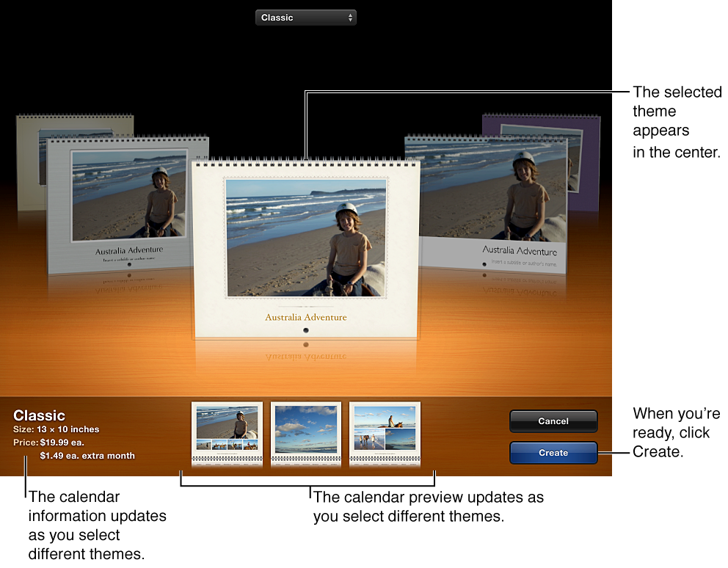Click the Classic theme name label
Image resolution: width=728 pixels, height=568 pixels.
click(x=40, y=415)
